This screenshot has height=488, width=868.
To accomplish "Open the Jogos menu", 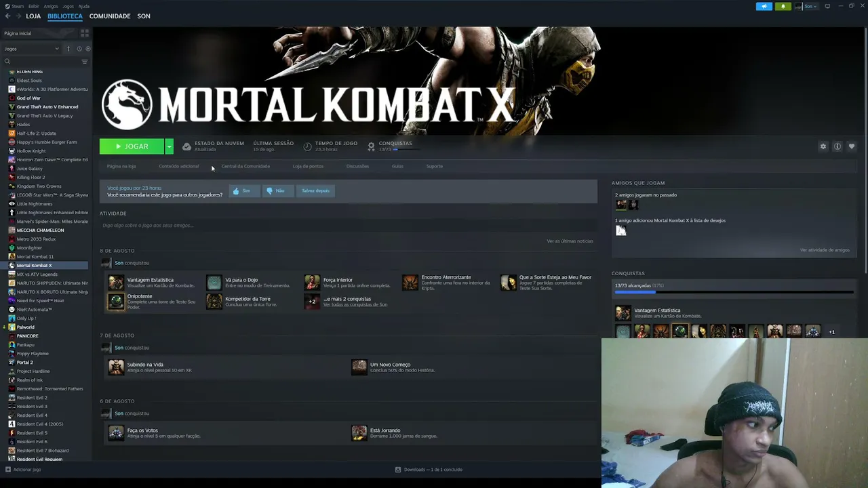I will tap(68, 6).
